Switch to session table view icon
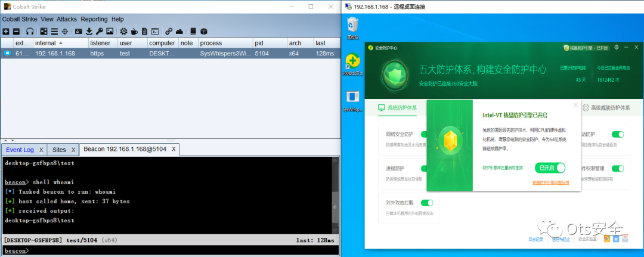This screenshot has height=257, width=644. point(54,31)
